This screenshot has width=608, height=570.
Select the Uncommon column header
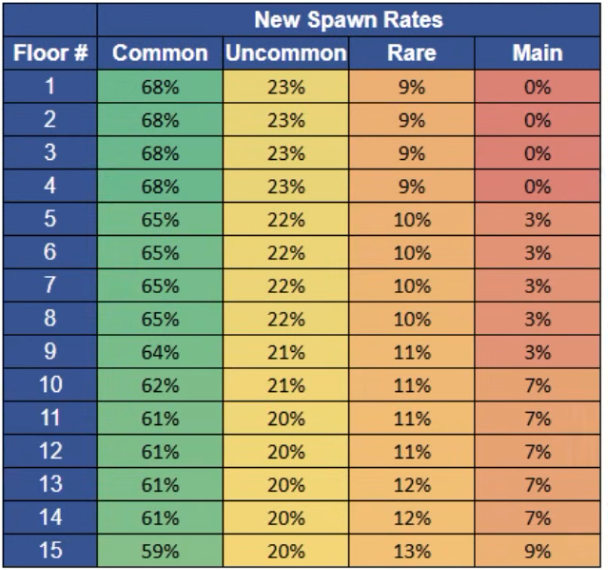[286, 53]
